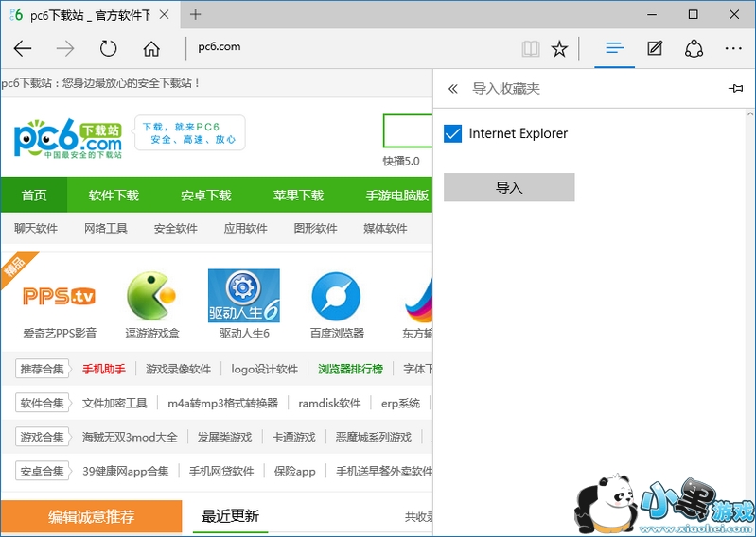Open the 驱动人生6 app icon

click(244, 296)
